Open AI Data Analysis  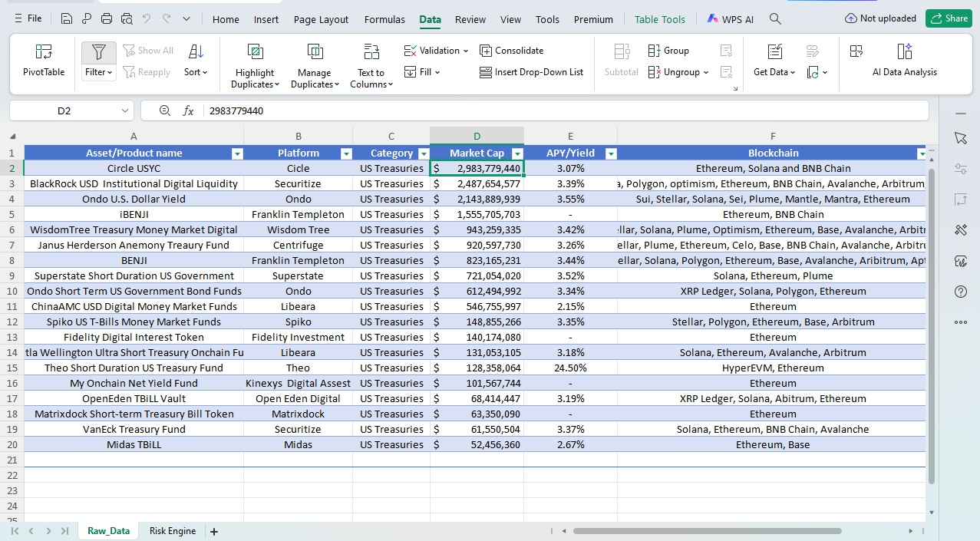[904, 60]
